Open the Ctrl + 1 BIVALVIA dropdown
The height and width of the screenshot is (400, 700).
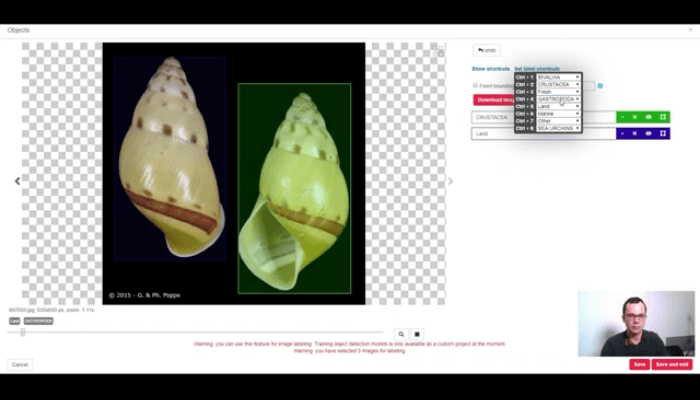558,77
